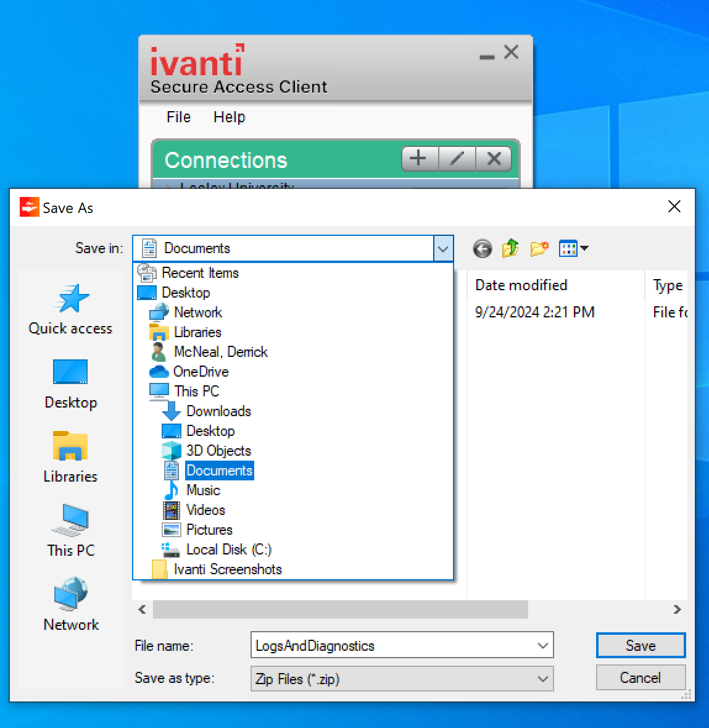
Task: Sort by Type column header
Action: point(667,285)
